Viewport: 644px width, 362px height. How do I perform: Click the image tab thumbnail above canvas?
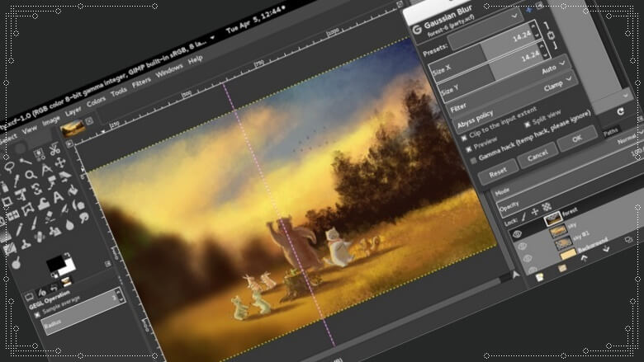point(73,129)
